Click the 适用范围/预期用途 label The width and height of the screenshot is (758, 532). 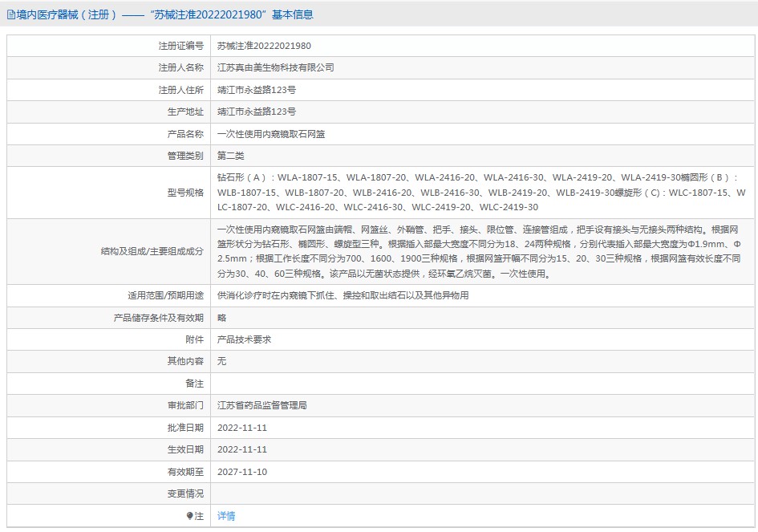[166, 295]
